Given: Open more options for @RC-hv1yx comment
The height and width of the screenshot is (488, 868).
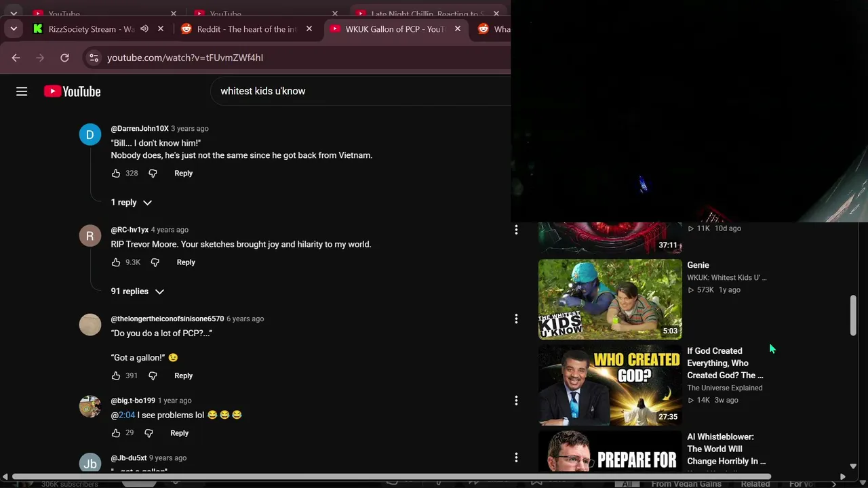Looking at the screenshot, I should coord(516,230).
